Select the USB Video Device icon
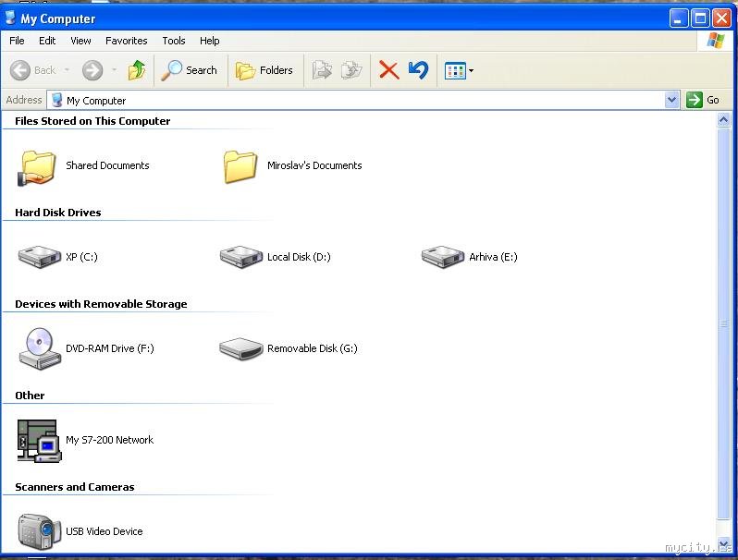Image resolution: width=738 pixels, height=560 pixels. click(40, 531)
